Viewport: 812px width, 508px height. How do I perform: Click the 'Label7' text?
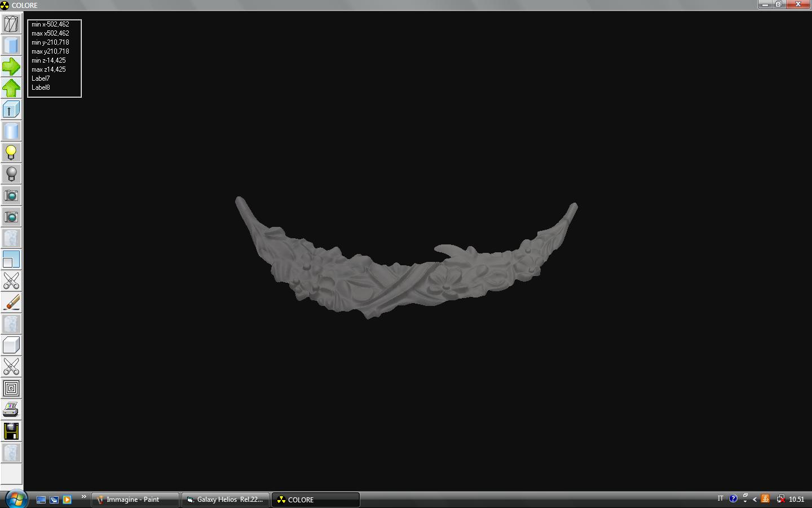[x=41, y=78]
